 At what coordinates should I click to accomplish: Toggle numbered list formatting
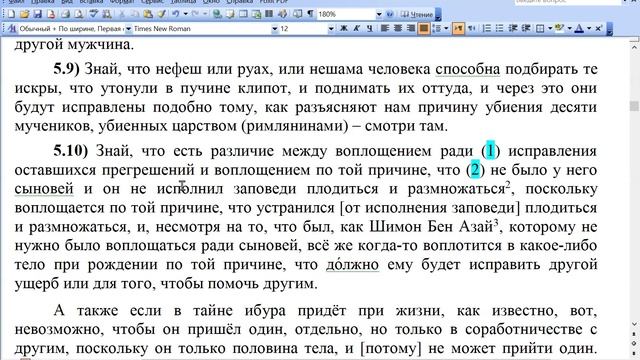click(x=487, y=28)
